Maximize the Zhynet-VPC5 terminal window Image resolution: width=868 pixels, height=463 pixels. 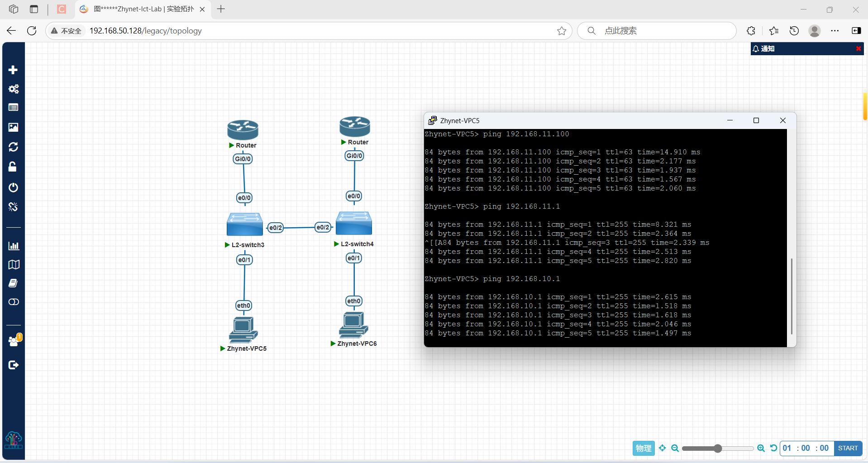point(756,120)
